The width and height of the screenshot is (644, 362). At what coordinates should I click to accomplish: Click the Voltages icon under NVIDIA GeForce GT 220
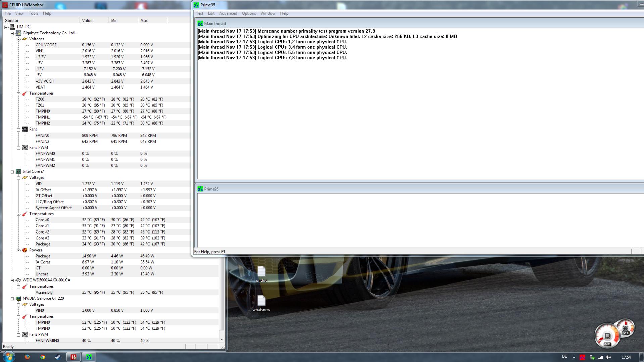(x=25, y=305)
